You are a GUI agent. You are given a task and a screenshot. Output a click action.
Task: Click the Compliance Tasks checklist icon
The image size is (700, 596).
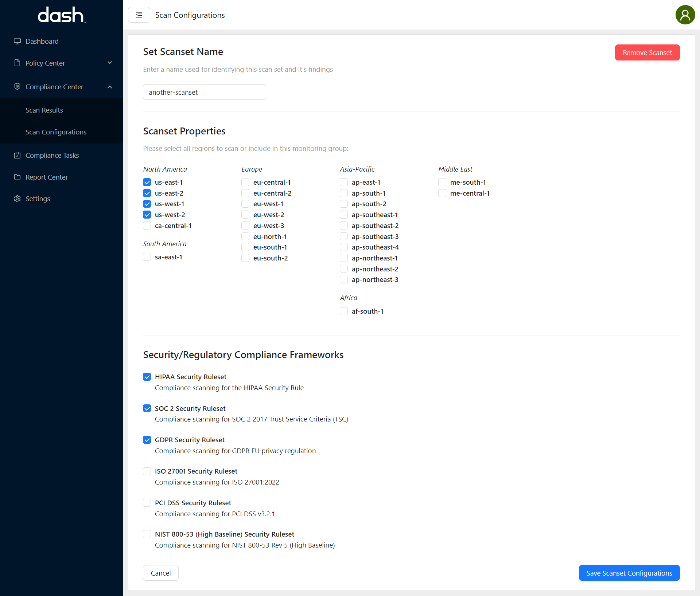17,155
